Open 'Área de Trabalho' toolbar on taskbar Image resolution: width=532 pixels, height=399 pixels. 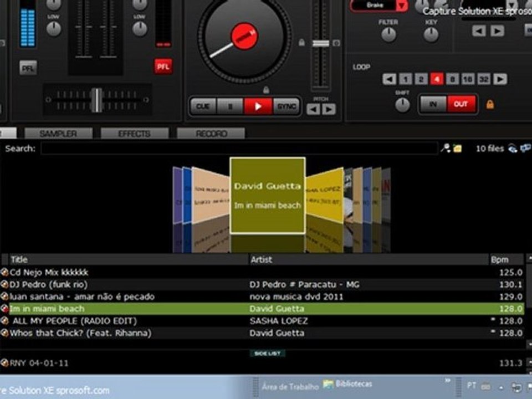click(x=290, y=386)
